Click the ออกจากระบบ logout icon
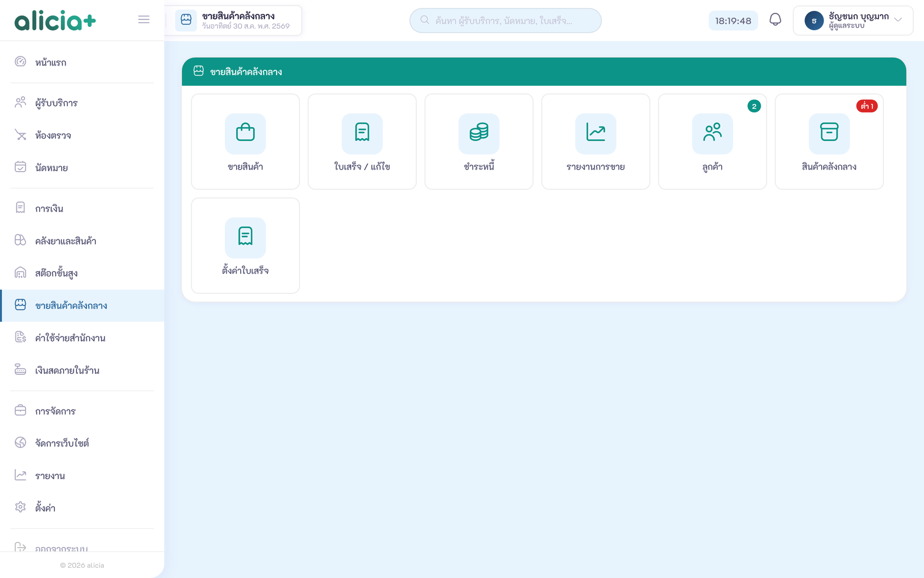The width and height of the screenshot is (924, 578). coord(21,547)
